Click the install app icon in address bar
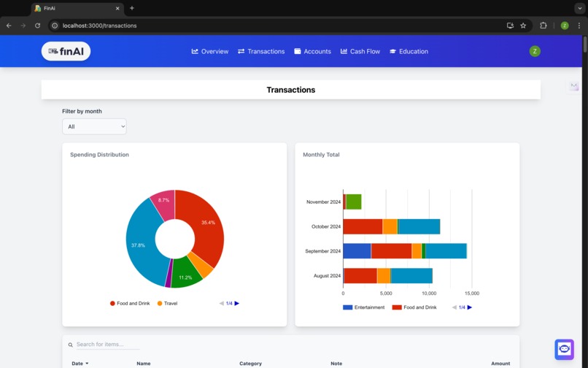588x368 pixels. (x=510, y=26)
